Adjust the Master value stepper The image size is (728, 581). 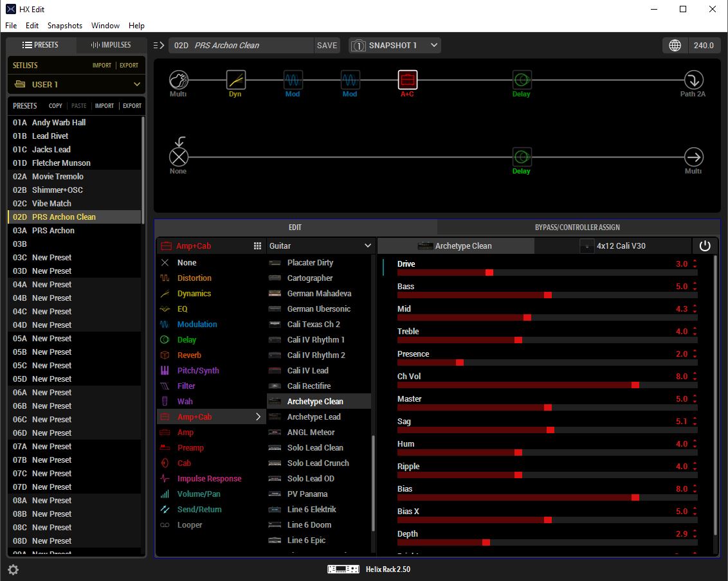pyautogui.click(x=695, y=398)
